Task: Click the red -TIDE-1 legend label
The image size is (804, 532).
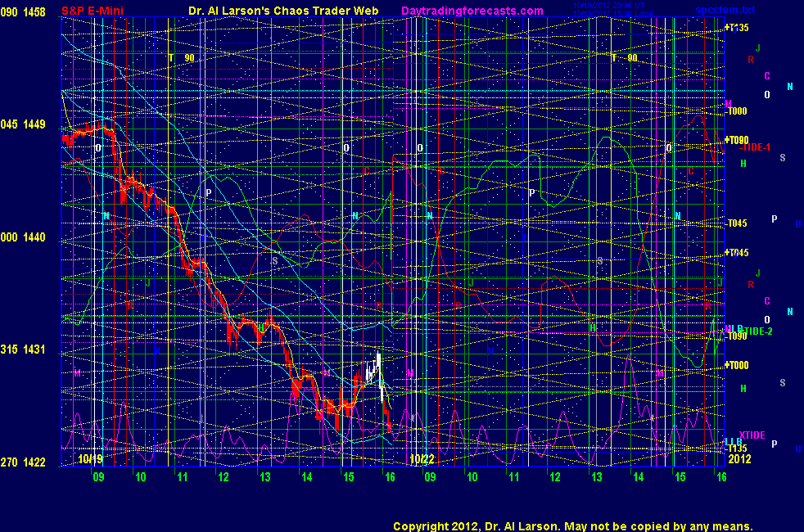Action: 756,147
